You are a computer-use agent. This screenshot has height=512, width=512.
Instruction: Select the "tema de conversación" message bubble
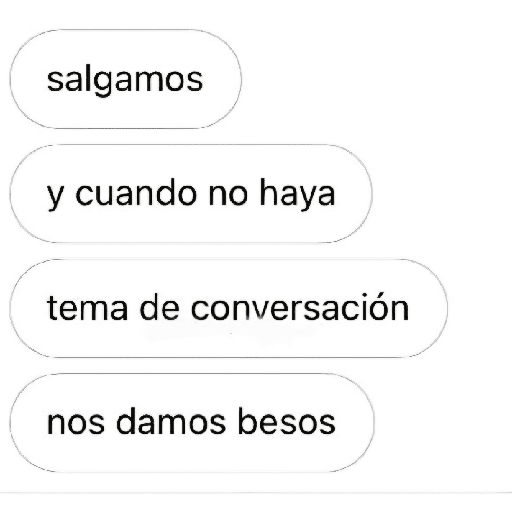click(x=229, y=308)
